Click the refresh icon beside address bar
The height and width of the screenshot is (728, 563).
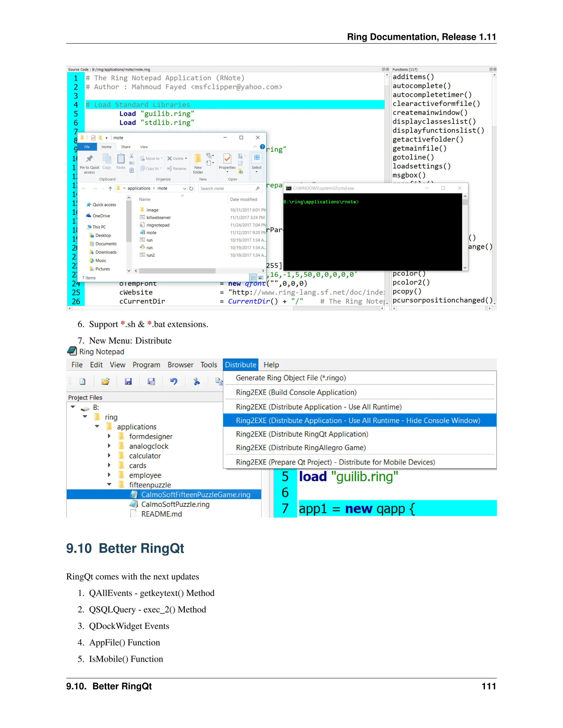[x=191, y=188]
